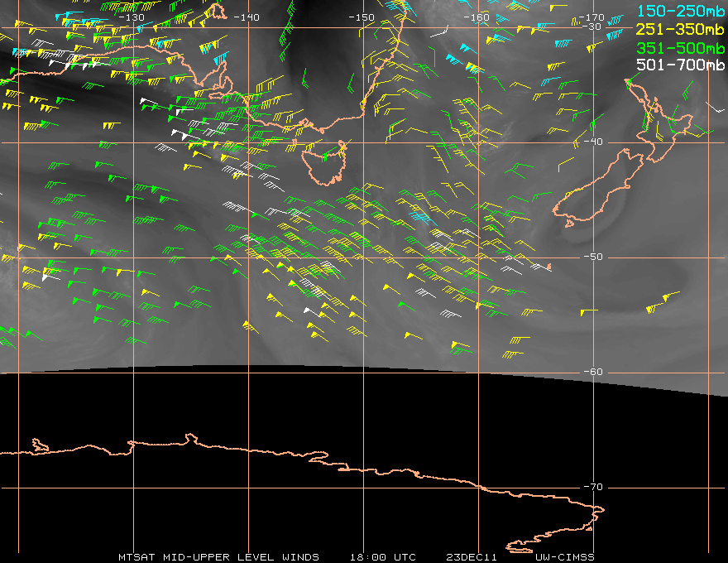Click the -140 longitude label
This screenshot has height=563, width=728.
tap(247, 17)
